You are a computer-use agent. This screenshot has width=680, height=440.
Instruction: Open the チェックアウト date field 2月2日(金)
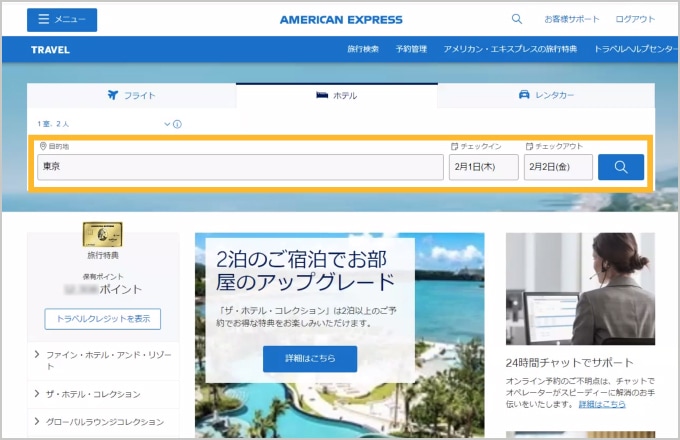(558, 167)
